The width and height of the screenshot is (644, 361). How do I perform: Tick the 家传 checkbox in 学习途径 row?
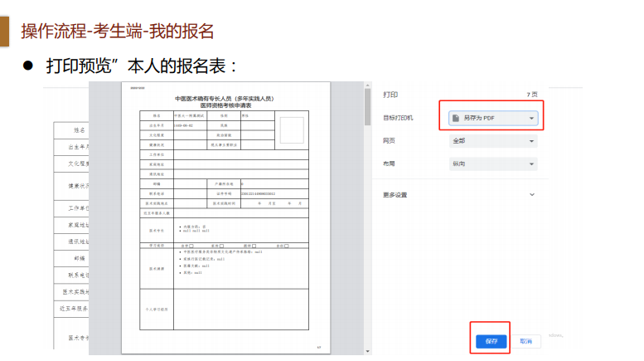click(254, 246)
